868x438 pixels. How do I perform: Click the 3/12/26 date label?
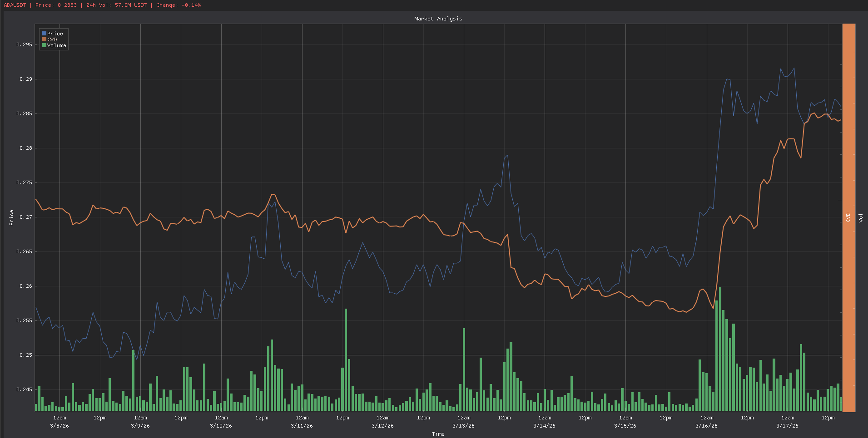(383, 426)
